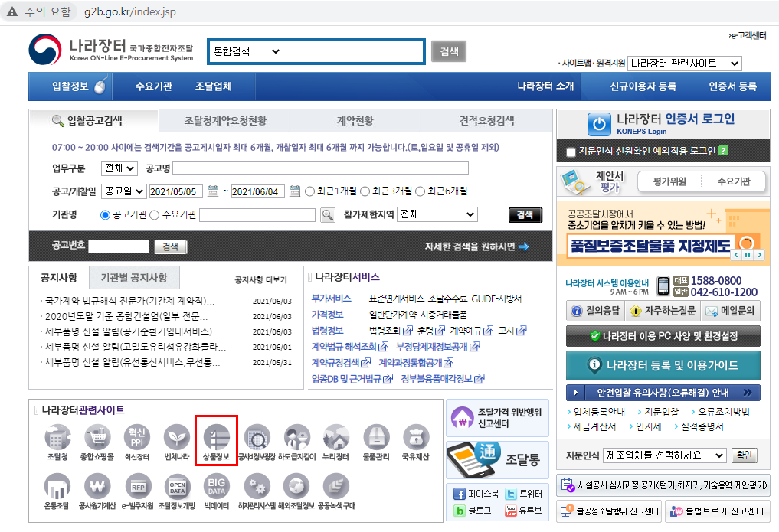Image resolution: width=779 pixels, height=532 pixels.
Task: Open the e-발주지원 RFP icon
Action: point(137,486)
